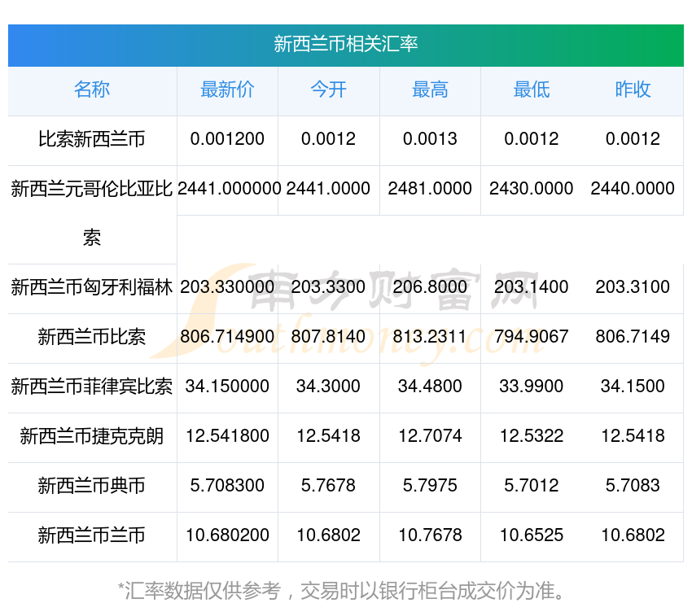The height and width of the screenshot is (616, 692).
Task: Click the 新西兰币比索 row name
Action: 92,337
